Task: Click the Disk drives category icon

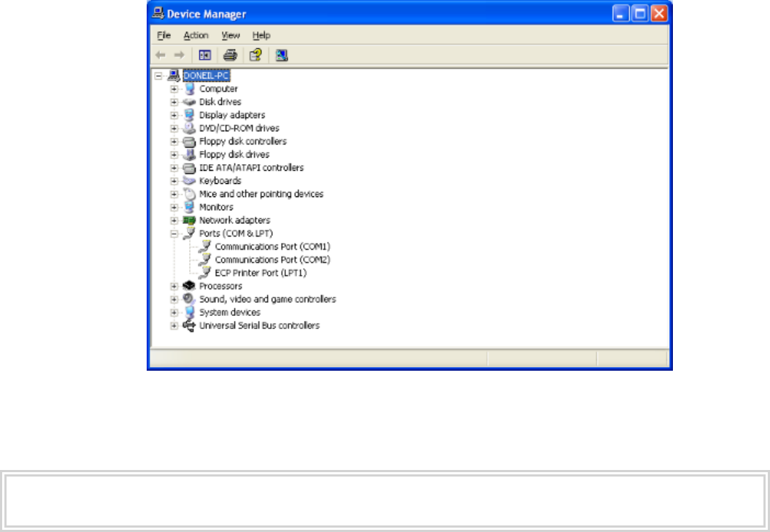Action: 189,102
